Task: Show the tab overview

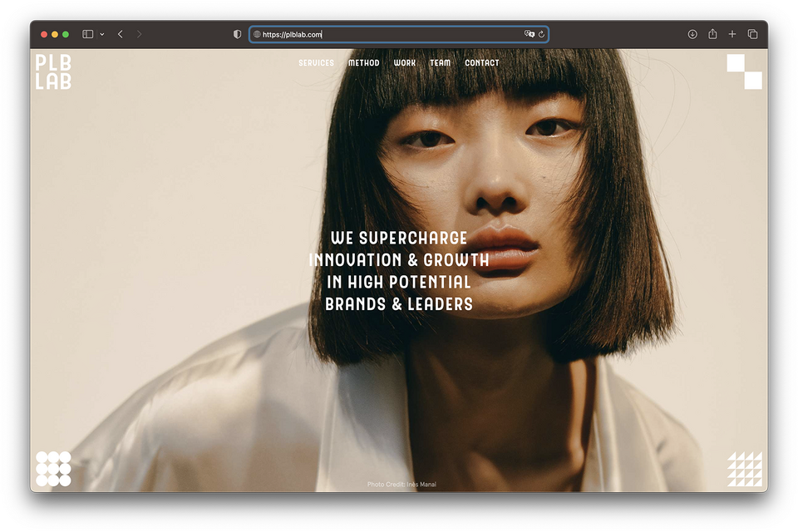Action: 752,34
